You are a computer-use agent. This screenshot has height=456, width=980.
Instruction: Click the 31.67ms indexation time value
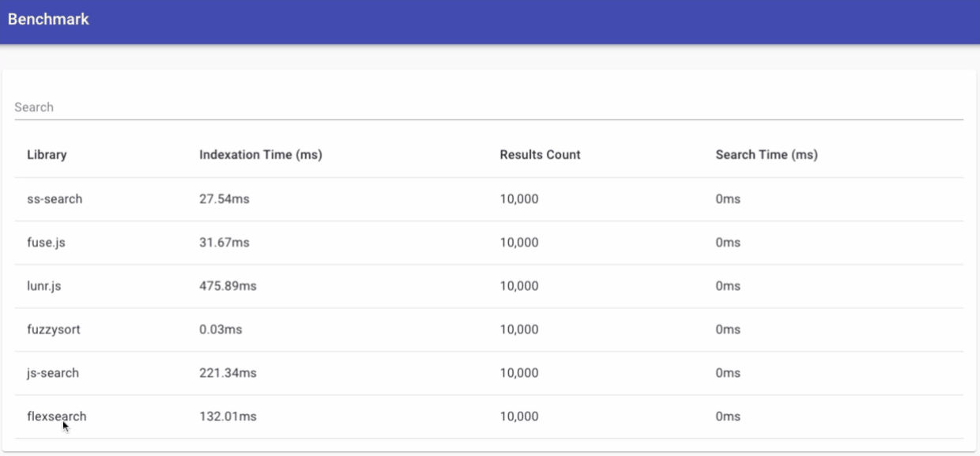[x=224, y=243]
